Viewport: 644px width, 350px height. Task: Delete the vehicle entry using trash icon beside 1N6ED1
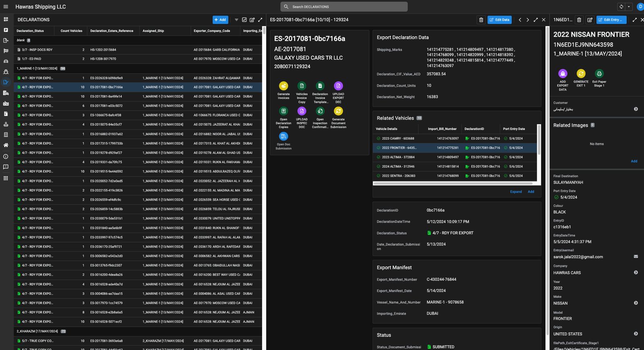pyautogui.click(x=579, y=20)
